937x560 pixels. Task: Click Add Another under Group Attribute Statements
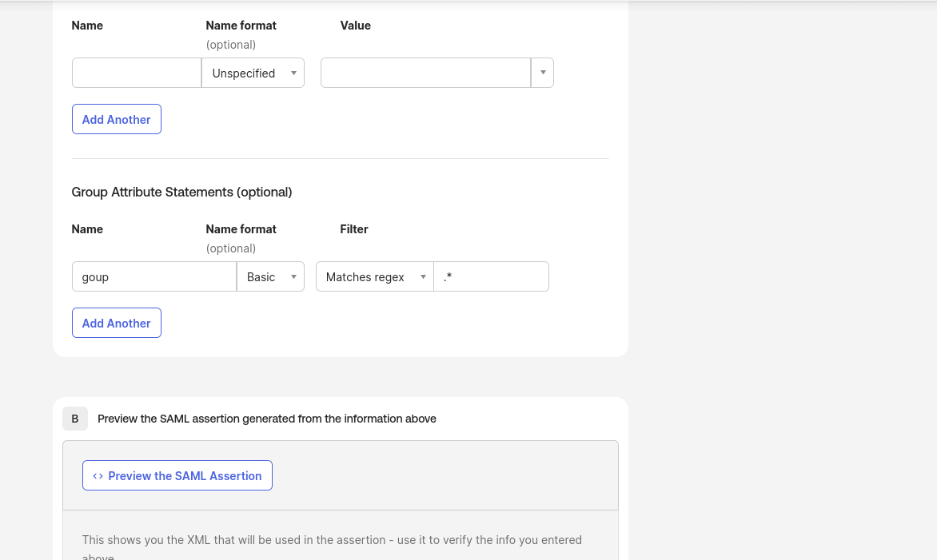click(x=116, y=323)
